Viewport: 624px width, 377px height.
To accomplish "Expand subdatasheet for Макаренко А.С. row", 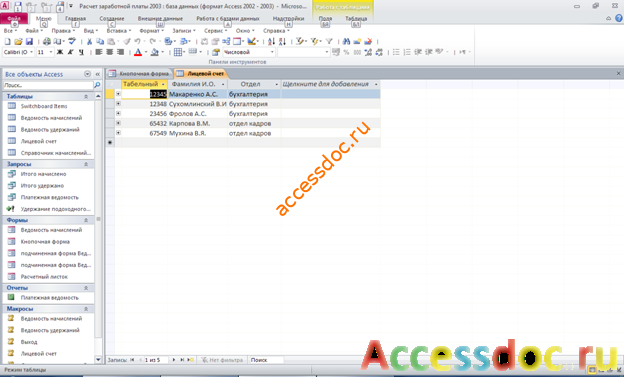I will pos(118,94).
